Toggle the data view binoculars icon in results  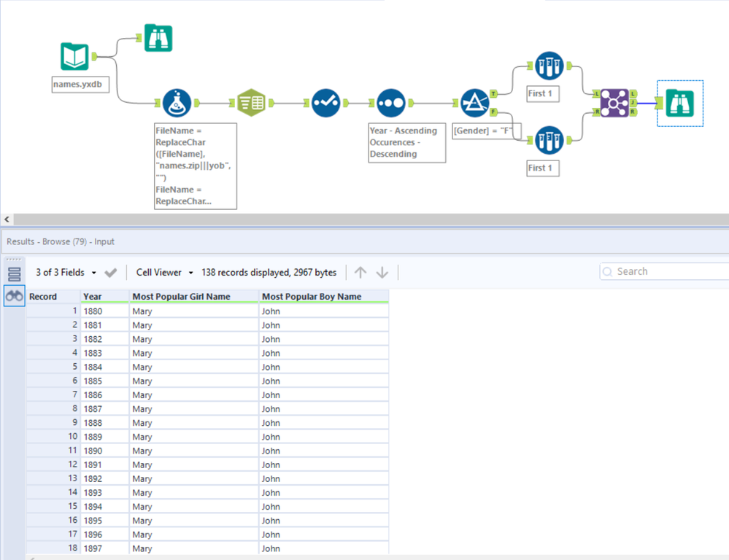(x=14, y=296)
